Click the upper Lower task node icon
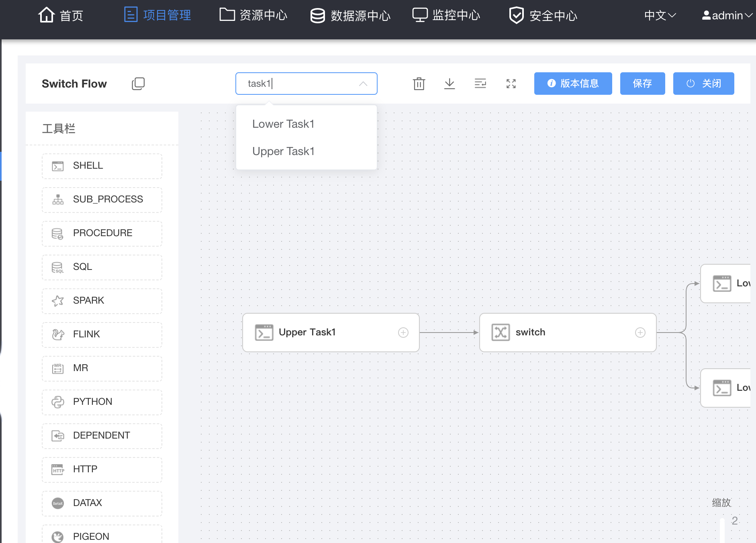The width and height of the screenshot is (756, 543). pyautogui.click(x=722, y=284)
